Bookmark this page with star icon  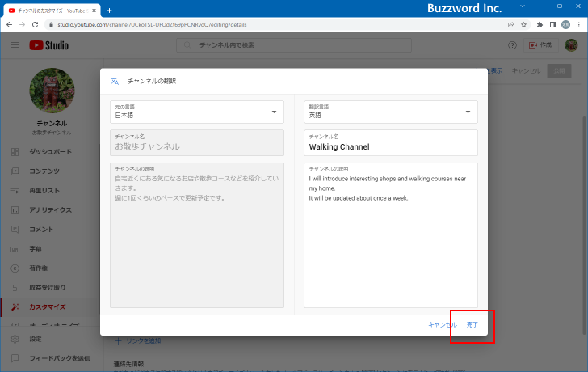(x=524, y=25)
